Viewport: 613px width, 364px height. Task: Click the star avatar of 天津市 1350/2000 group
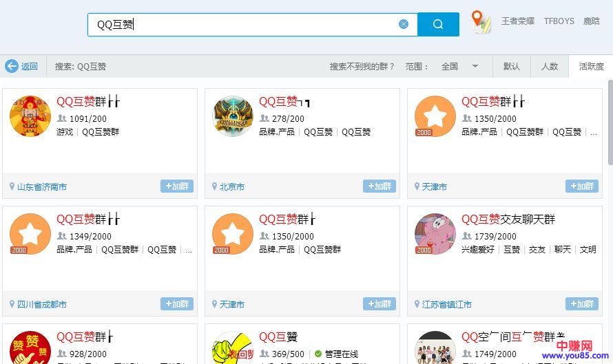point(435,116)
